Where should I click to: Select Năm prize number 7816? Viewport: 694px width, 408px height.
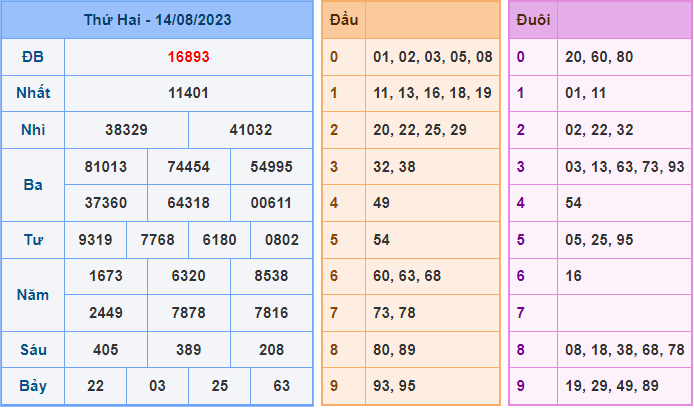point(271,313)
